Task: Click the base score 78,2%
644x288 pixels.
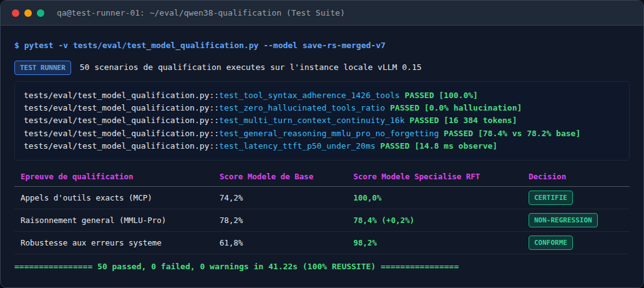Action: tap(232, 220)
